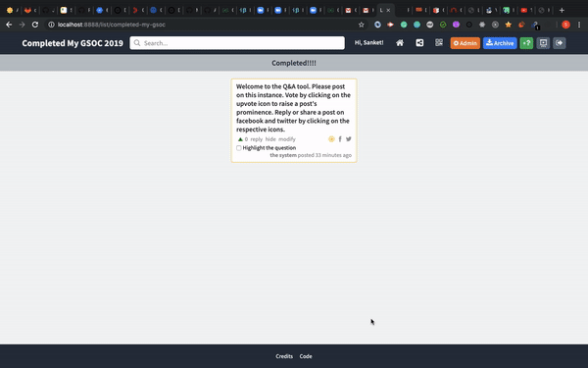Click the Completed!!!! banner text

(294, 63)
